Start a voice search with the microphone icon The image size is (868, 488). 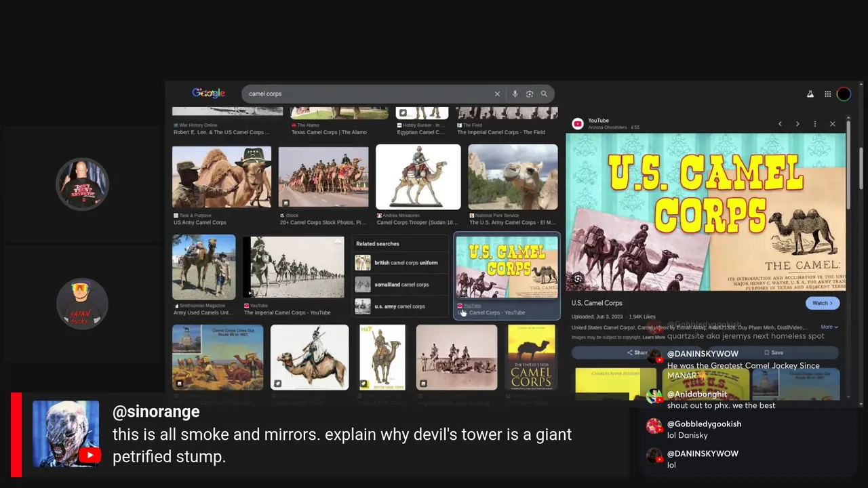point(515,94)
